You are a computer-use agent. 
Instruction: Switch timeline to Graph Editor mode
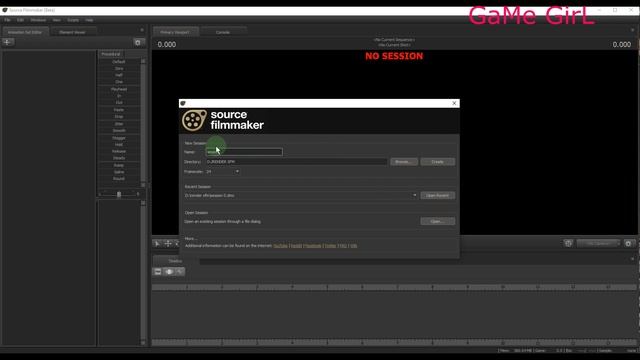[180, 272]
